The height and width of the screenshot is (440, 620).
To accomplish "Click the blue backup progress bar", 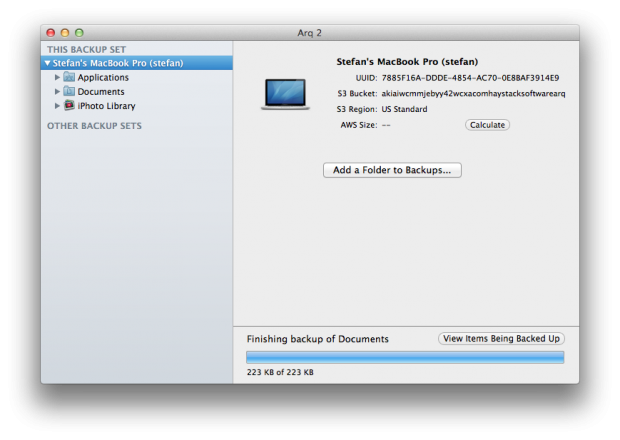I will pos(405,357).
